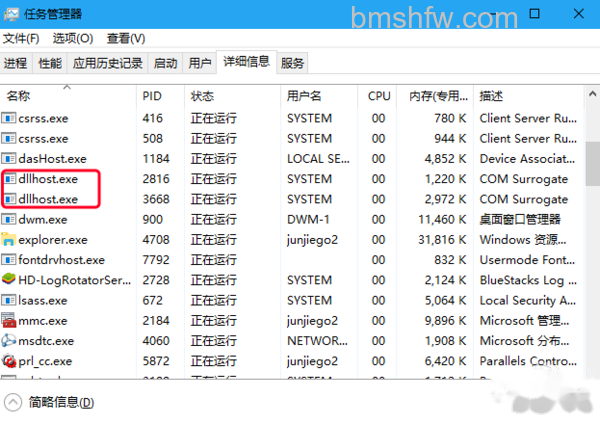Image resolution: width=600 pixels, height=424 pixels.
Task: Click the BlueStacks Log description cell
Action: pyautogui.click(x=528, y=280)
